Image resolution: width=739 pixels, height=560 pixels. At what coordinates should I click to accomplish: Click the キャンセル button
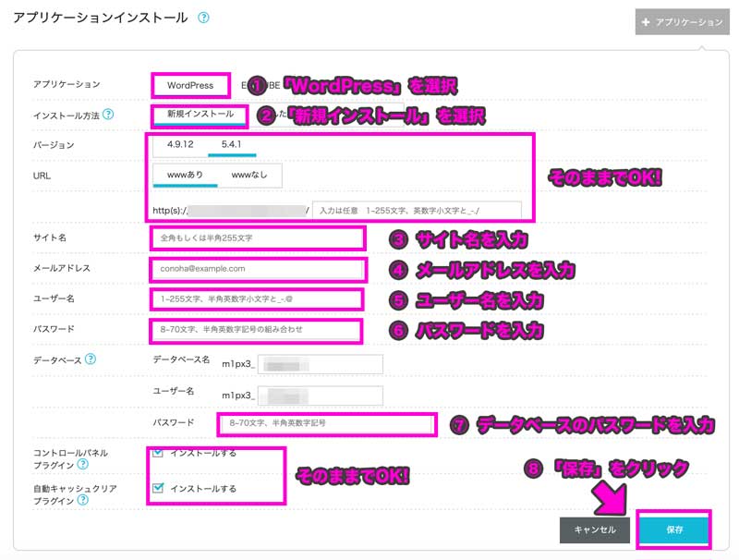click(x=595, y=530)
